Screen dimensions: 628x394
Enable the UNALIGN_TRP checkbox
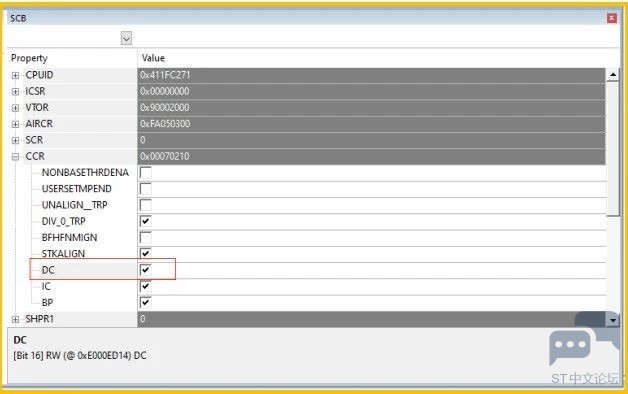[145, 205]
